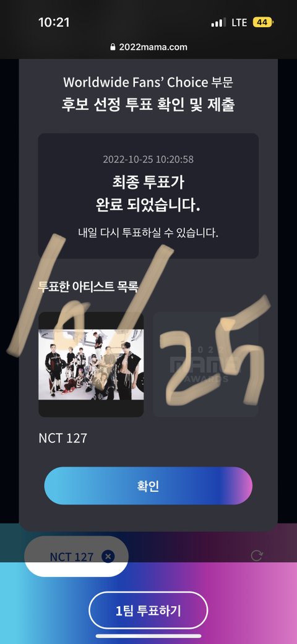Screen dimensions: 297x644
Task: Tap the Worldwide Fans' Choice 부문 title
Action: pos(148,82)
